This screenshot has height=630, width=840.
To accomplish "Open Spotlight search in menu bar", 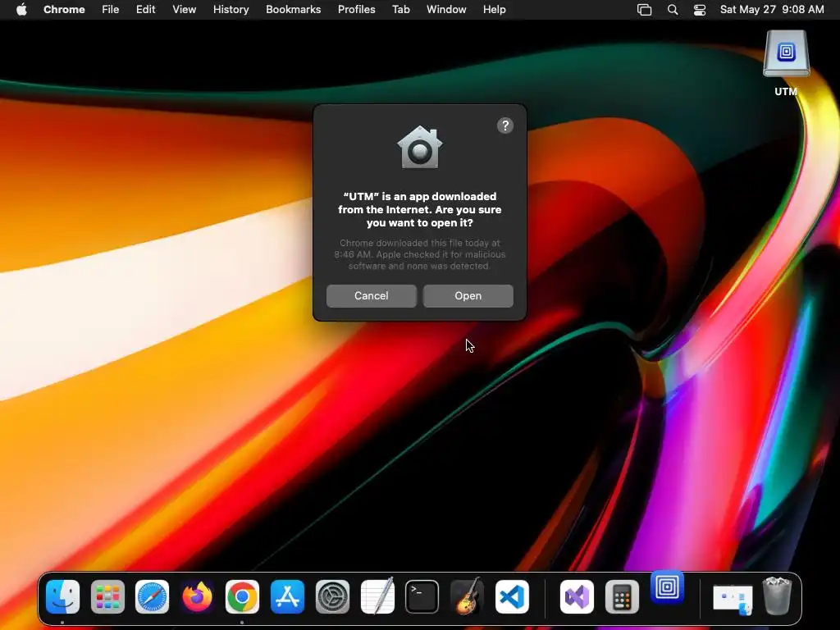I will click(x=673, y=9).
